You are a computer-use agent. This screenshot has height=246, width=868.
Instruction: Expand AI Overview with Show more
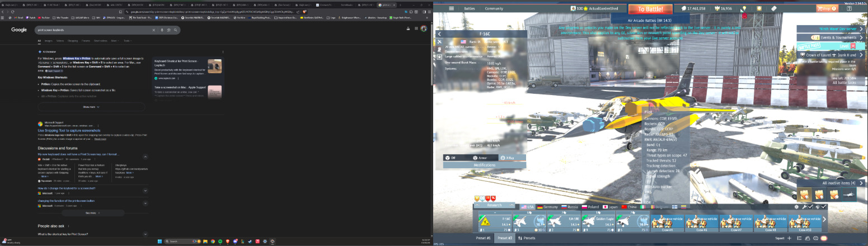(x=91, y=107)
